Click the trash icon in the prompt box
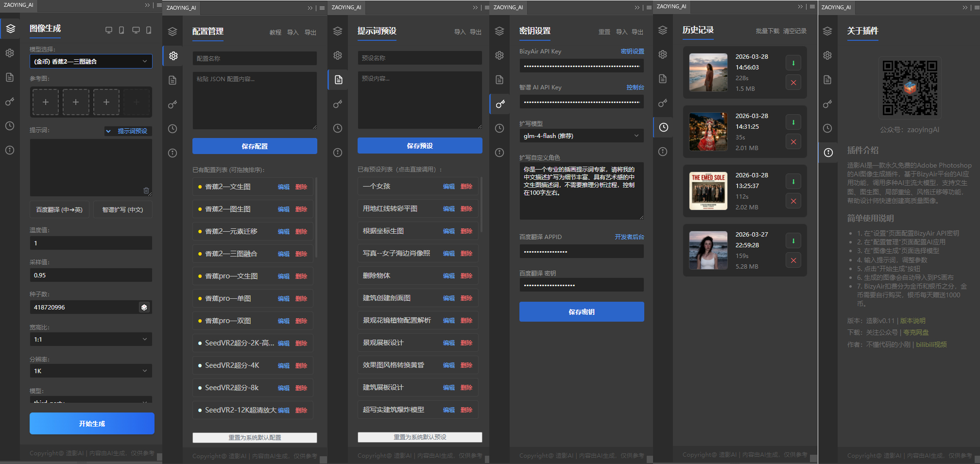980x464 pixels. tap(146, 190)
